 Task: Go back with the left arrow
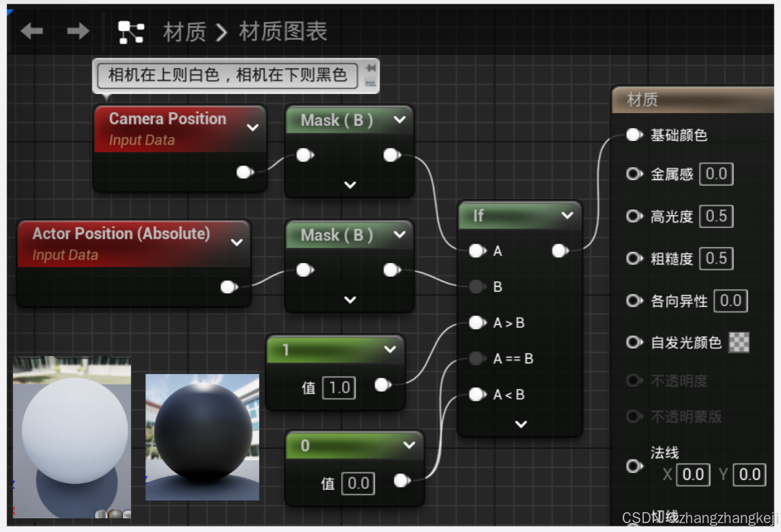pos(32,31)
